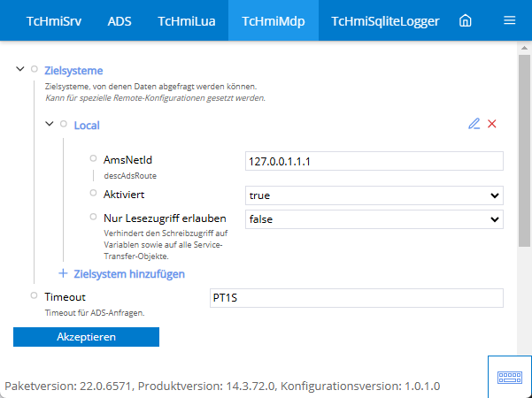Screen dimensions: 532x398
Task: Collapse the Local entry chevron
Action: coord(50,125)
